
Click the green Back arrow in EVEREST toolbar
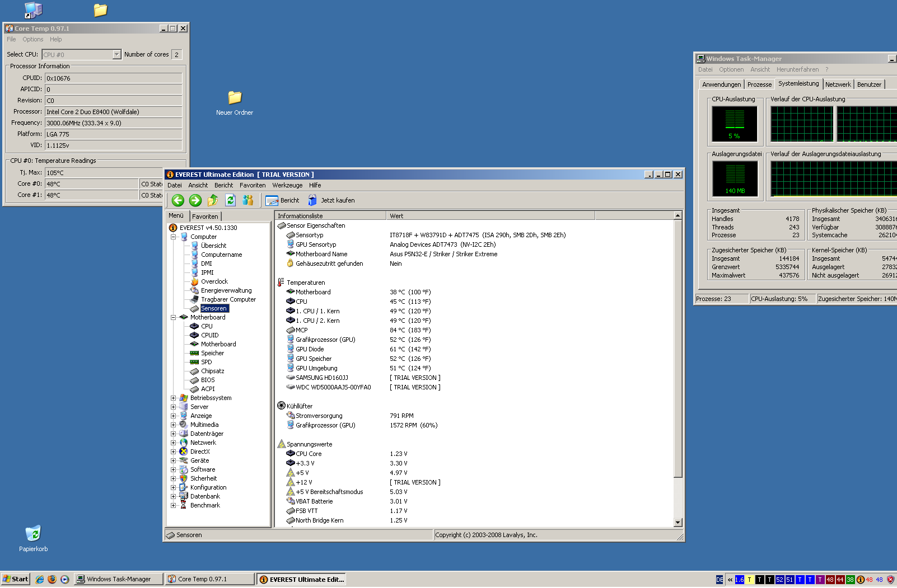[178, 200]
